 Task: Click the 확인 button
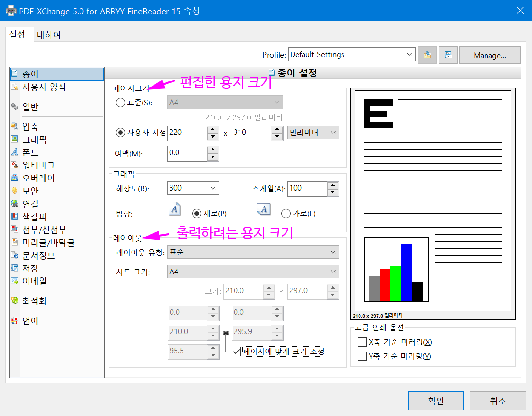click(436, 401)
